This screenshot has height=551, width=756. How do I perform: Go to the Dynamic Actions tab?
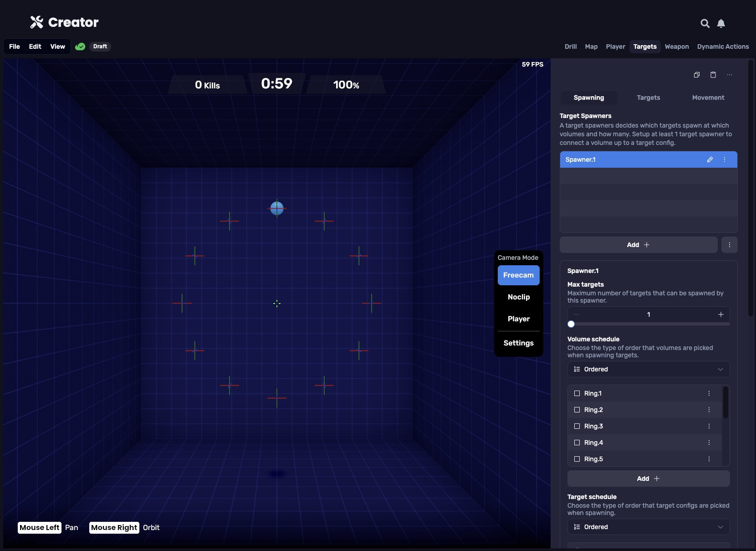[x=723, y=46]
